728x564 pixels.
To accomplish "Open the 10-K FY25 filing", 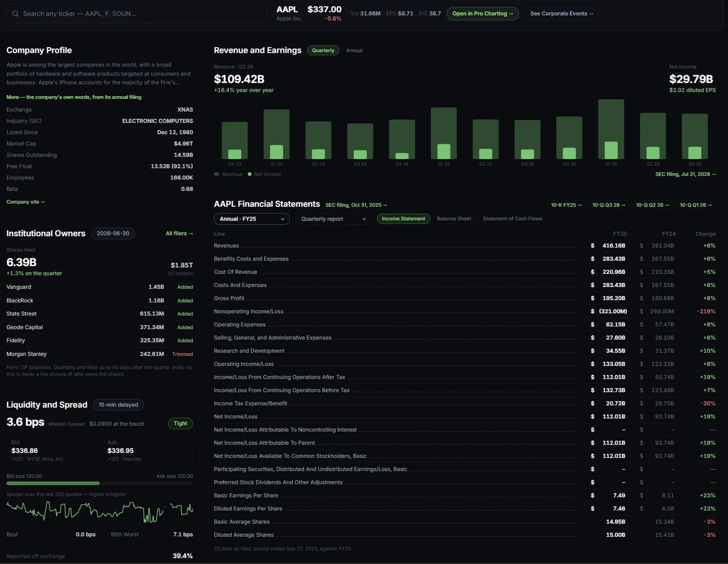I will [x=566, y=205].
